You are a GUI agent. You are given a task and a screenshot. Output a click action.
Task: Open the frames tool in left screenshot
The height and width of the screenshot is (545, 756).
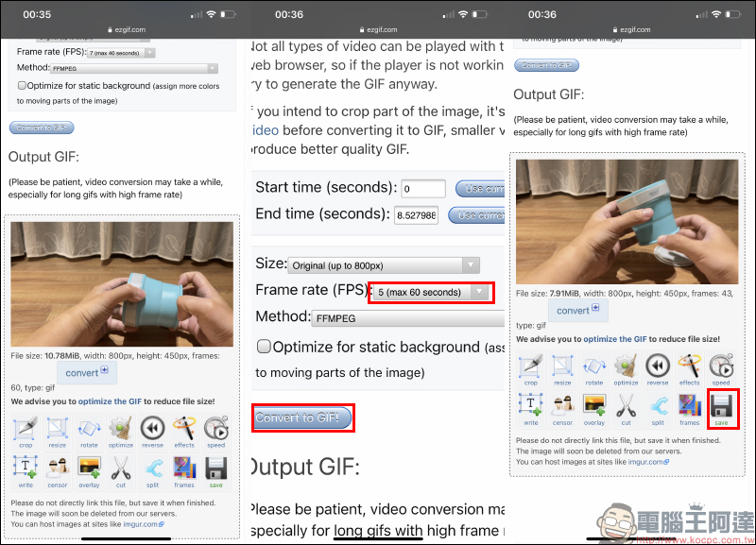click(184, 471)
